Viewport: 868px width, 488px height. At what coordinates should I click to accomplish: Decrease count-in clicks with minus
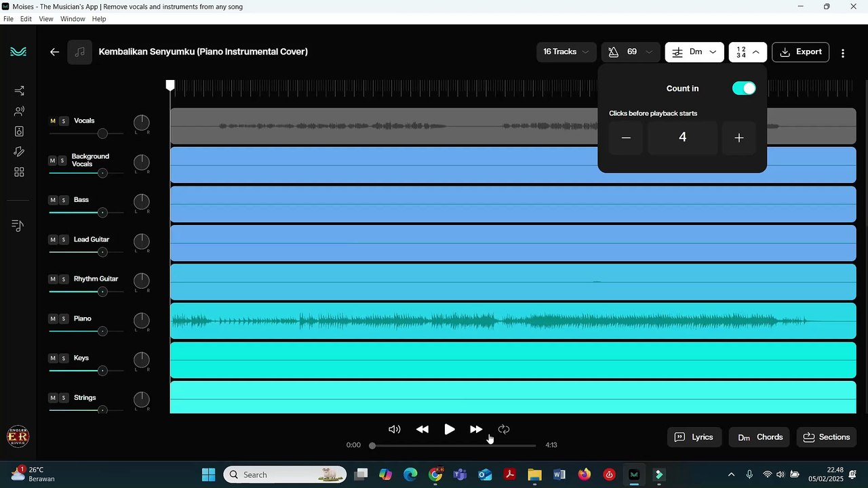click(626, 138)
